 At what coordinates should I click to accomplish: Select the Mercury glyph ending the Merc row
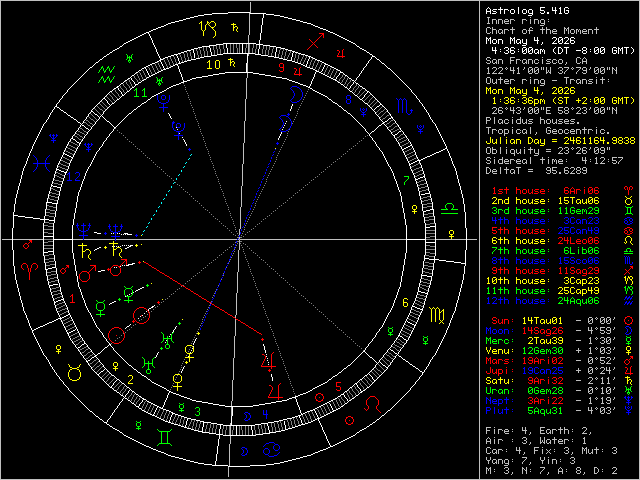[629, 341]
